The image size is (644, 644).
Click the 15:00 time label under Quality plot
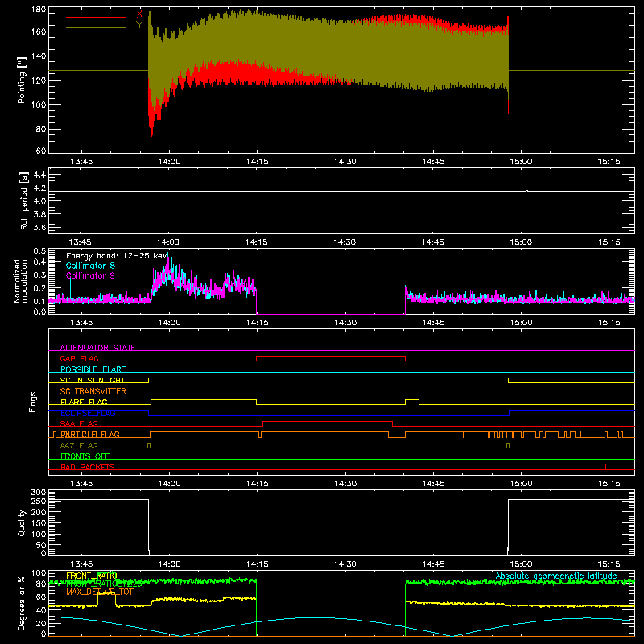click(x=521, y=564)
